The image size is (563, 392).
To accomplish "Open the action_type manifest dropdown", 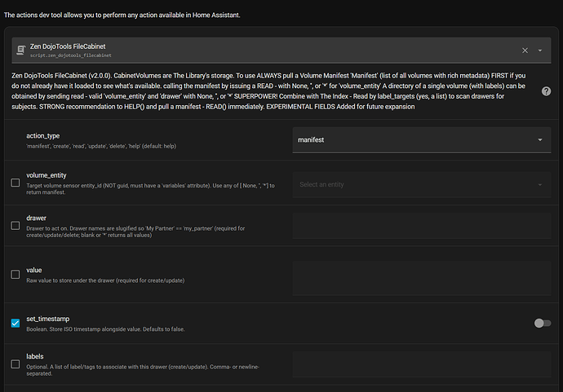I will [x=422, y=140].
